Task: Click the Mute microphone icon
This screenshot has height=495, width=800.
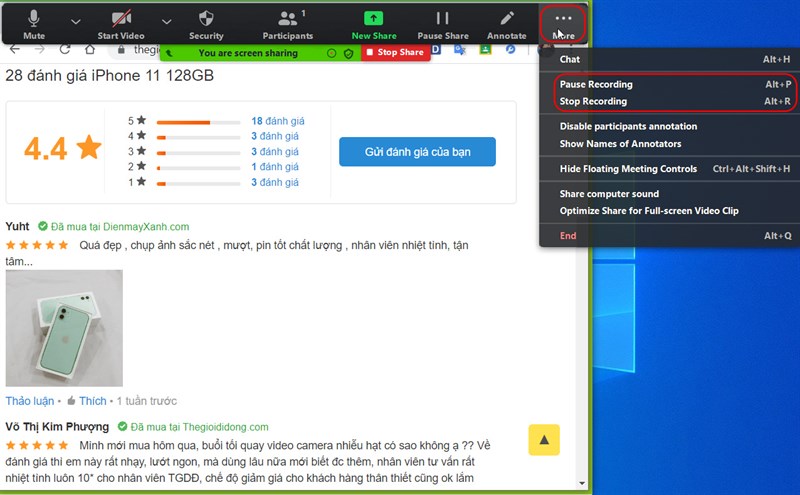Action: [x=34, y=19]
